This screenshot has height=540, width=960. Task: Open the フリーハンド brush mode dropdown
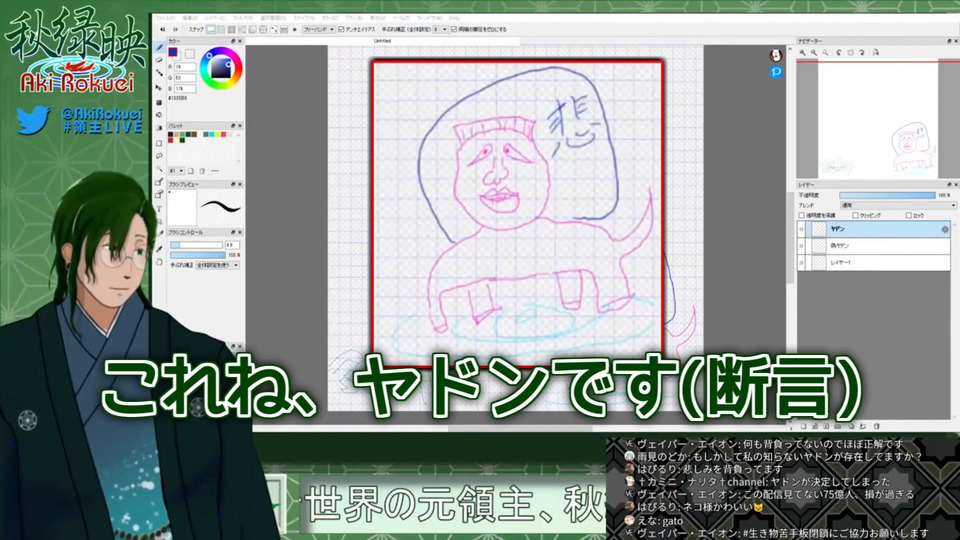coord(319,29)
